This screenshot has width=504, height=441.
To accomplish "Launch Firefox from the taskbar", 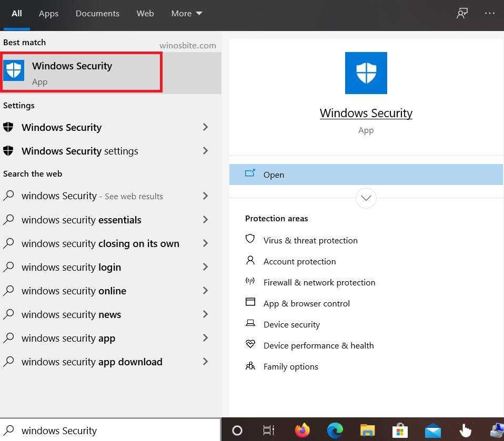I will 303,430.
